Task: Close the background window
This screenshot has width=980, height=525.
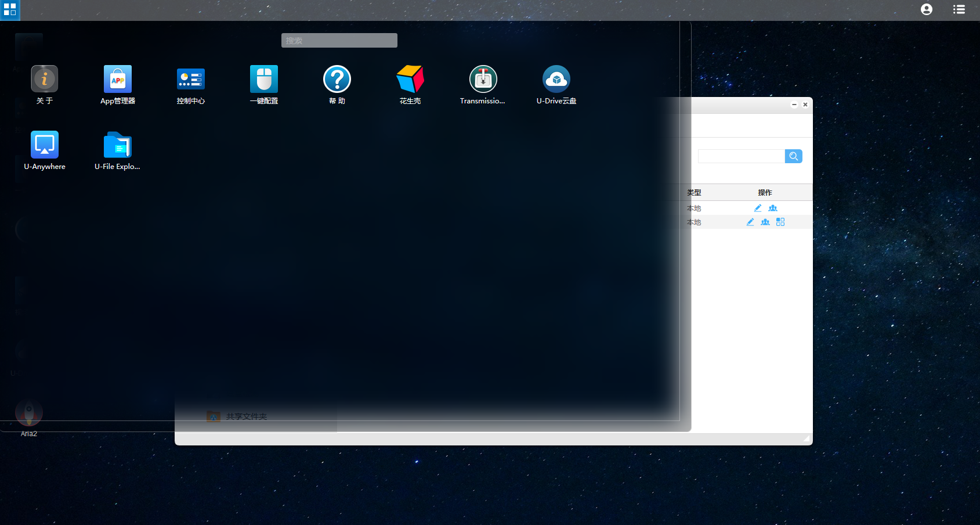Action: coord(805,105)
